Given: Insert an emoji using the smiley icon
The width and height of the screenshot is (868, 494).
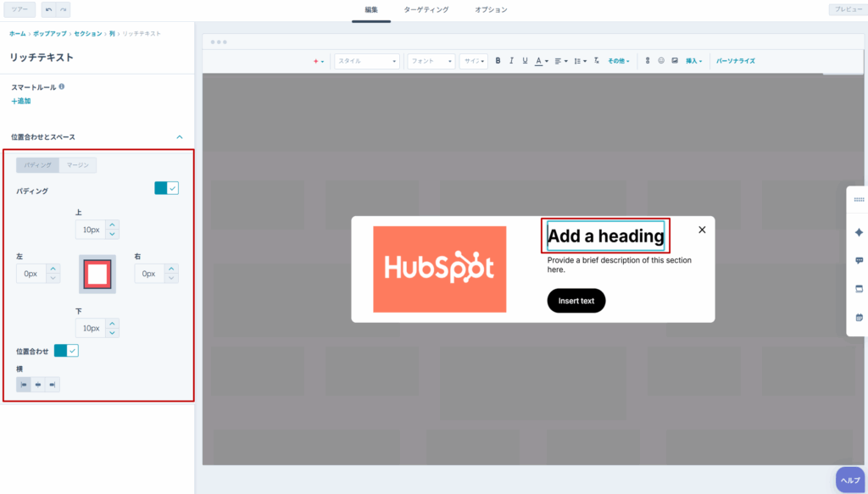Looking at the screenshot, I should (x=661, y=61).
